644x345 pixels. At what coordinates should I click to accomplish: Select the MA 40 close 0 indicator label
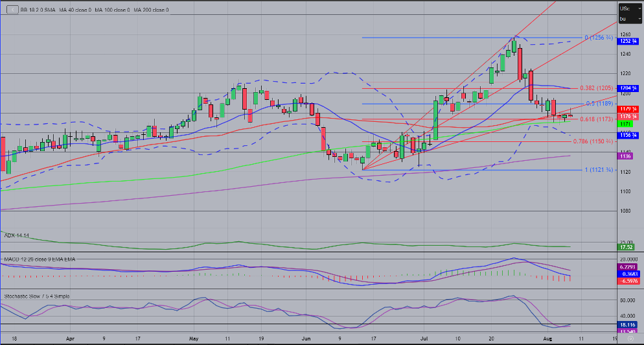point(75,10)
